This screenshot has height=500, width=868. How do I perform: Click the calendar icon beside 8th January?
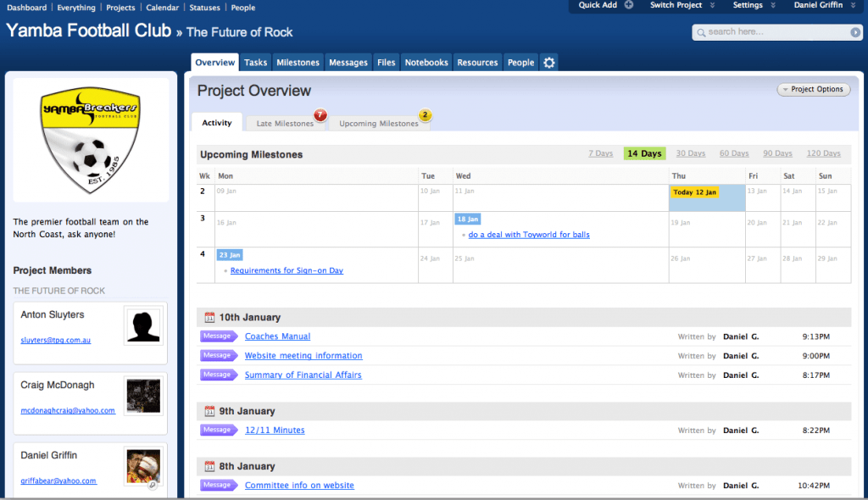(x=209, y=466)
